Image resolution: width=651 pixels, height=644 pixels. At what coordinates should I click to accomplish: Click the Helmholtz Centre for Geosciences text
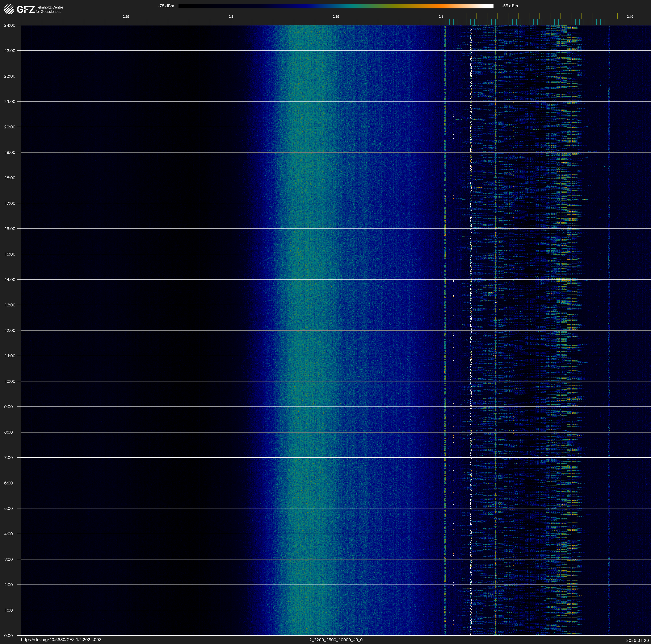(x=49, y=9)
